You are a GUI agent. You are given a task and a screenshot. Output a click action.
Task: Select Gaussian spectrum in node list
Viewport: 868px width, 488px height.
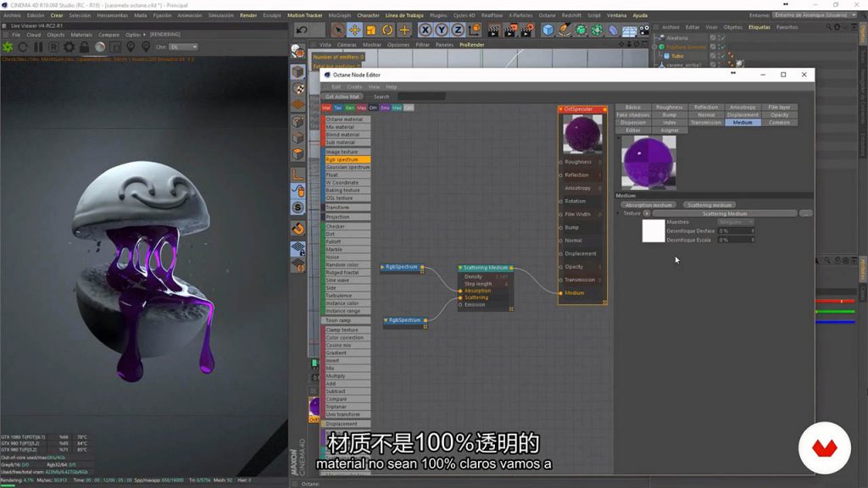click(348, 167)
